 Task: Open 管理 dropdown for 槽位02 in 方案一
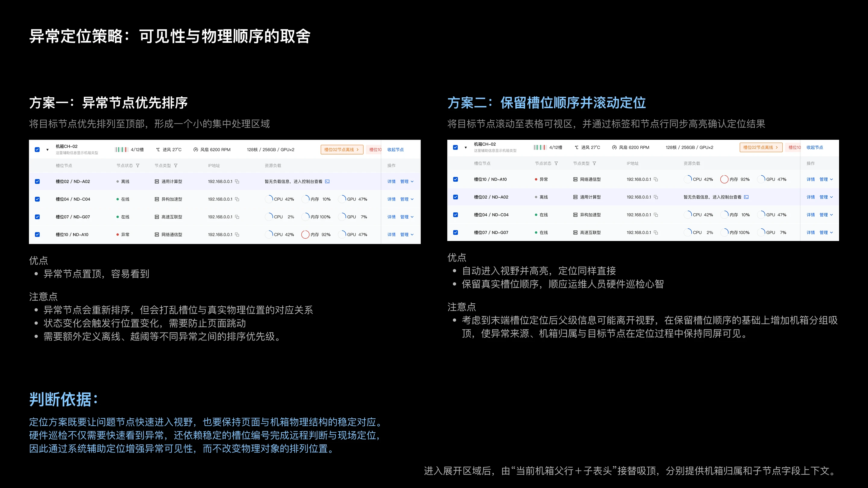407,182
